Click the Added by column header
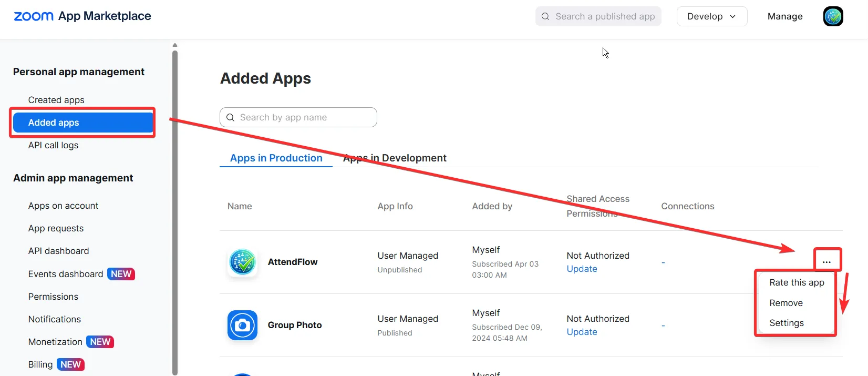 (x=492, y=206)
